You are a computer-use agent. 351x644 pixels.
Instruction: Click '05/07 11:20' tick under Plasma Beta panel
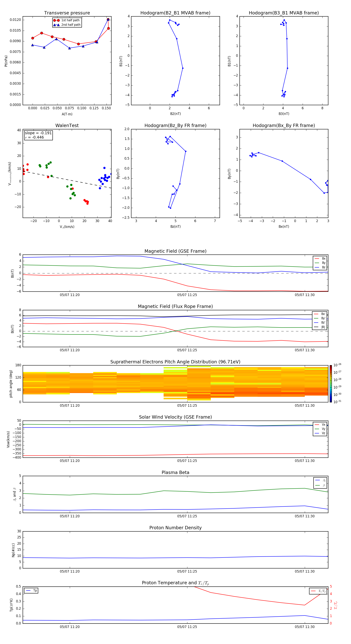[70, 516]
